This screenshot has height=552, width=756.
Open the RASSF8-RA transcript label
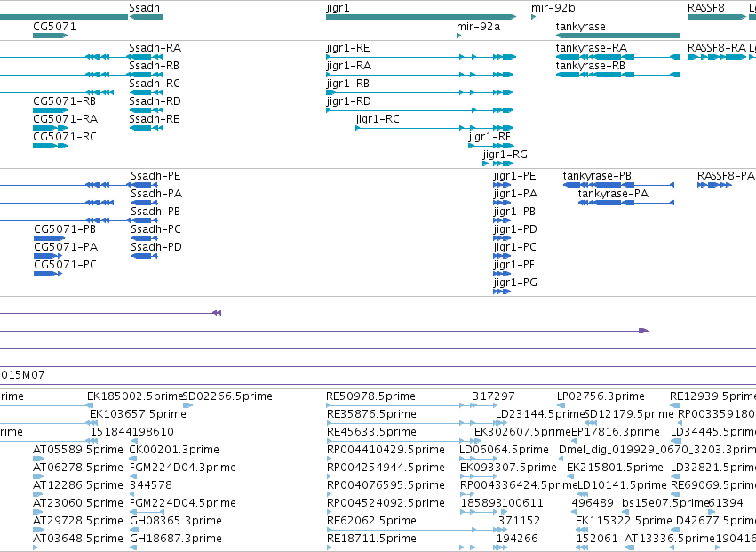point(716,48)
